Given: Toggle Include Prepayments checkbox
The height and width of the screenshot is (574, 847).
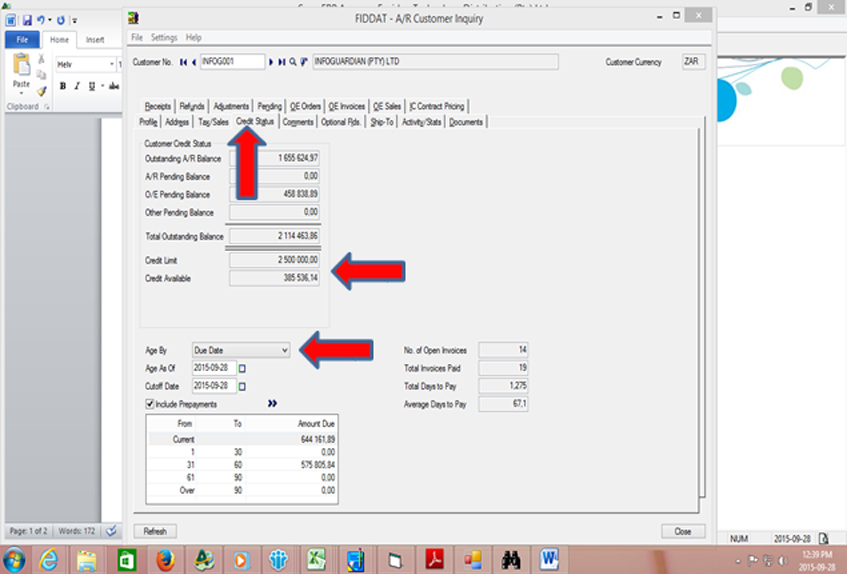Looking at the screenshot, I should click(150, 404).
